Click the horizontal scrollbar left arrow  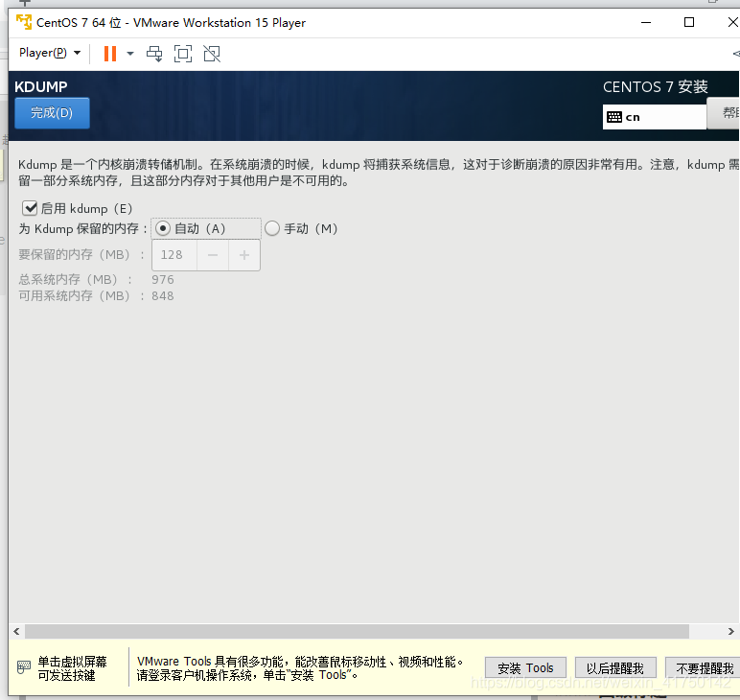click(16, 631)
